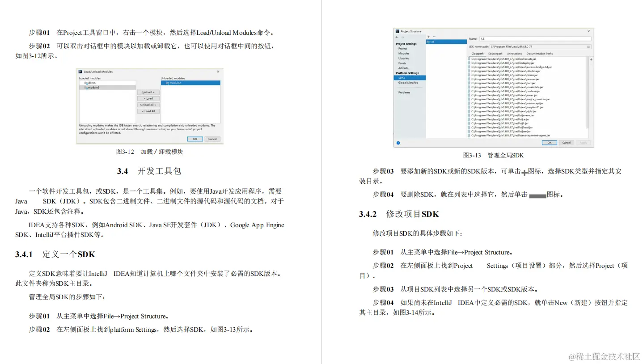
Task: Open Problems in the settings sidebar
Action: click(x=404, y=93)
